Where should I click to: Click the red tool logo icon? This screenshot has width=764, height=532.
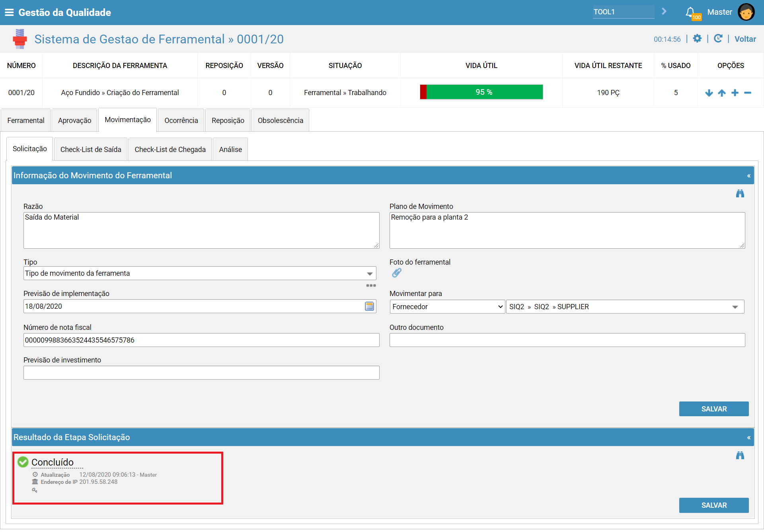19,39
